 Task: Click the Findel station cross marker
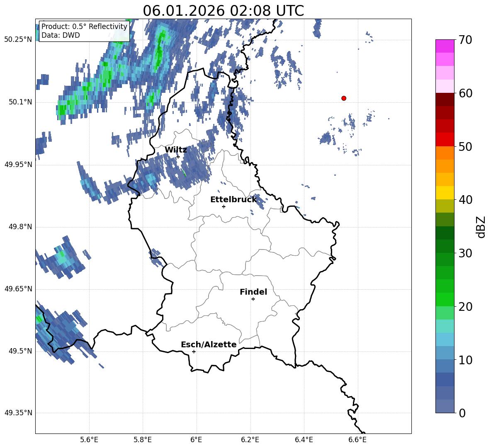pos(253,299)
